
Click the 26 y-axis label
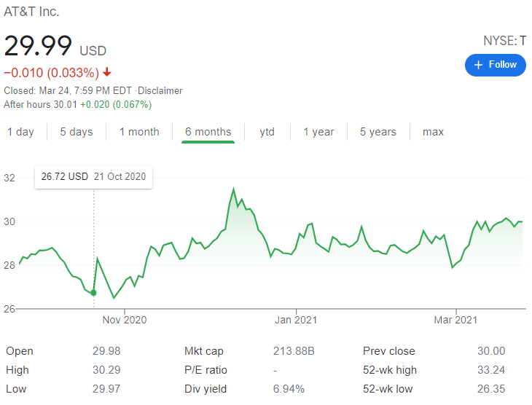click(x=9, y=309)
